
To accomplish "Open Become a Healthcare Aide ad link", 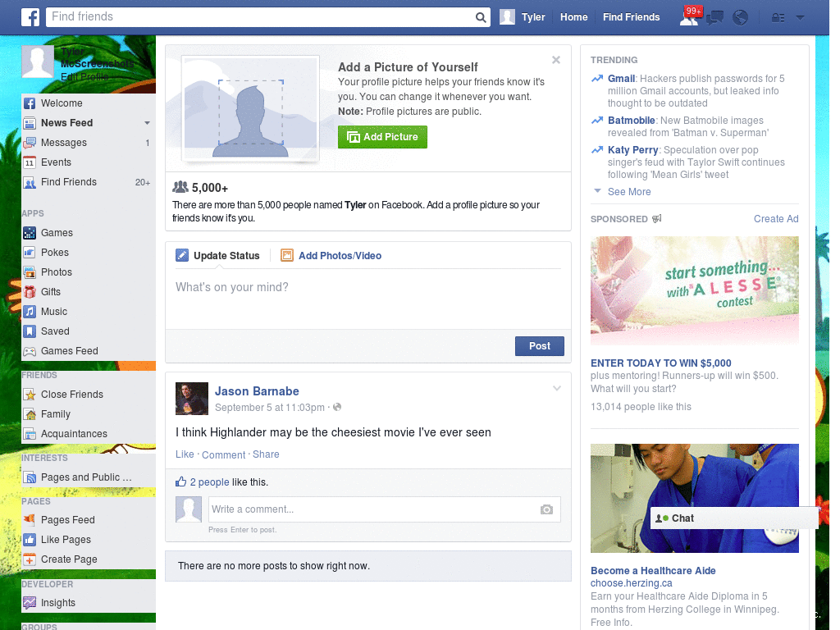I will pyautogui.click(x=653, y=571).
